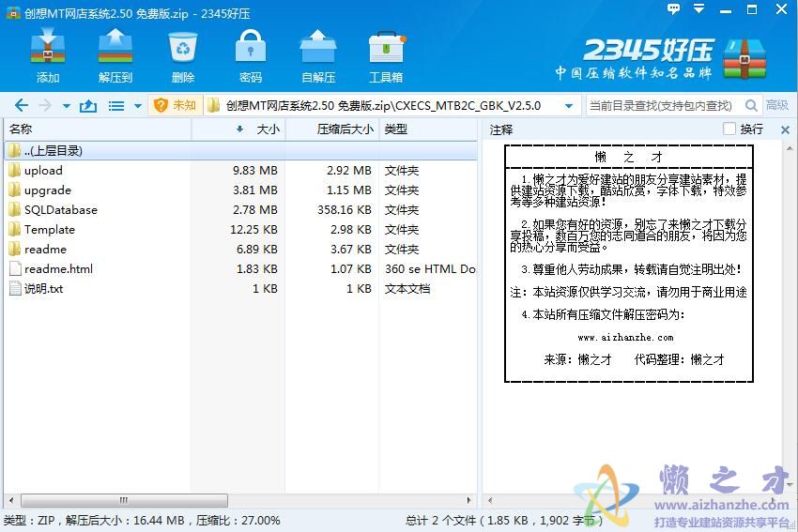Sort by the 大小 column header
Screen dimensions: 798x532
point(238,129)
